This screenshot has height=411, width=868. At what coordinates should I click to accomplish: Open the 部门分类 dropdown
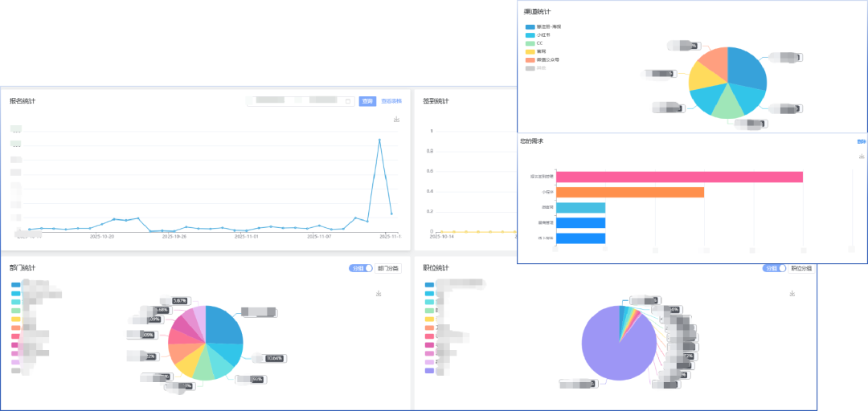click(388, 268)
